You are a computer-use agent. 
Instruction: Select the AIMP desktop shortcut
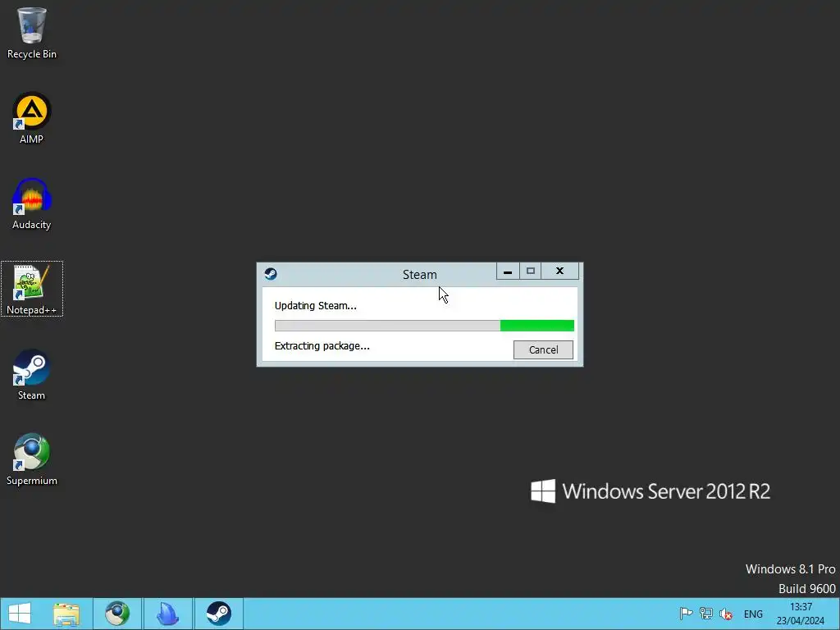point(32,118)
